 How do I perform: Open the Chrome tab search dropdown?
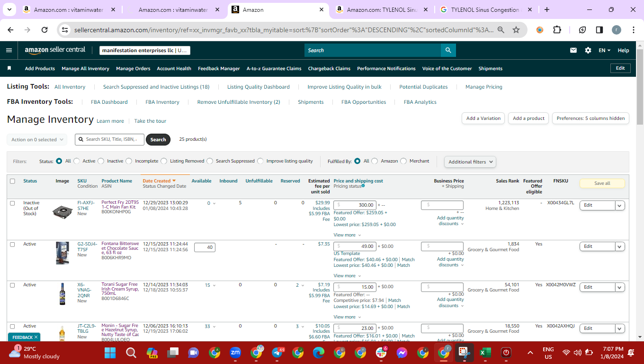pos(10,9)
